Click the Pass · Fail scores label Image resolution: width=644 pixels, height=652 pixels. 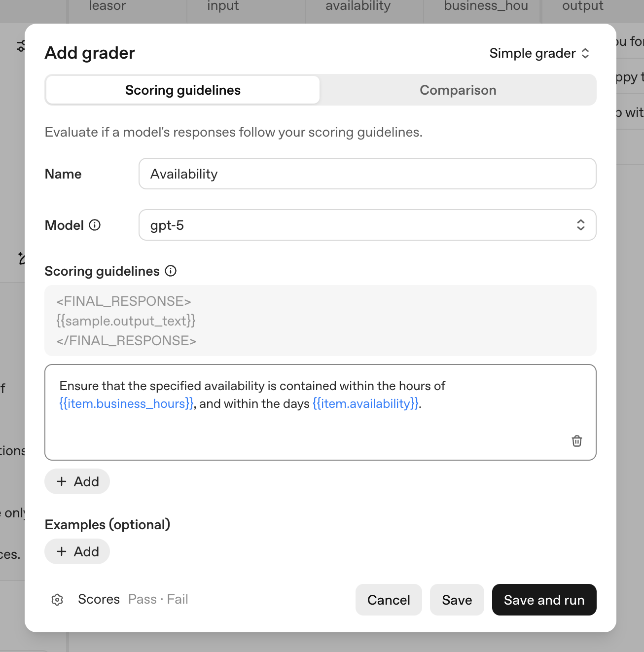158,599
